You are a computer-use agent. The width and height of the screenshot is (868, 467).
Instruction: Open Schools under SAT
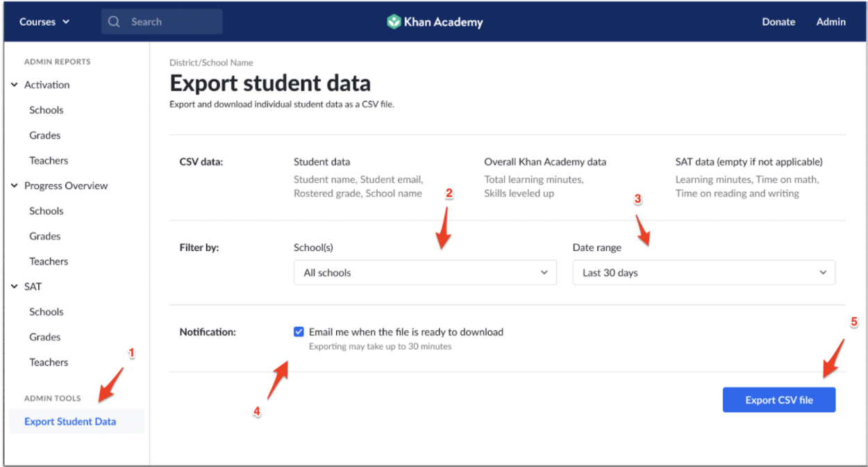pos(46,311)
